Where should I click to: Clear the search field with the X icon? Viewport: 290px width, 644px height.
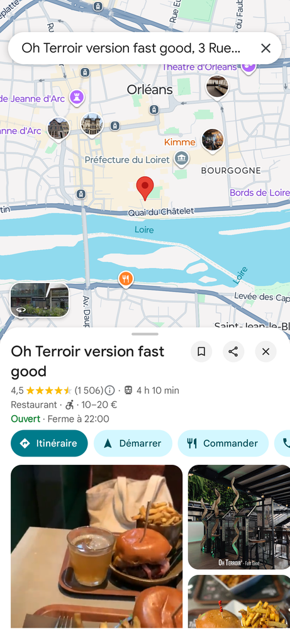click(x=265, y=48)
